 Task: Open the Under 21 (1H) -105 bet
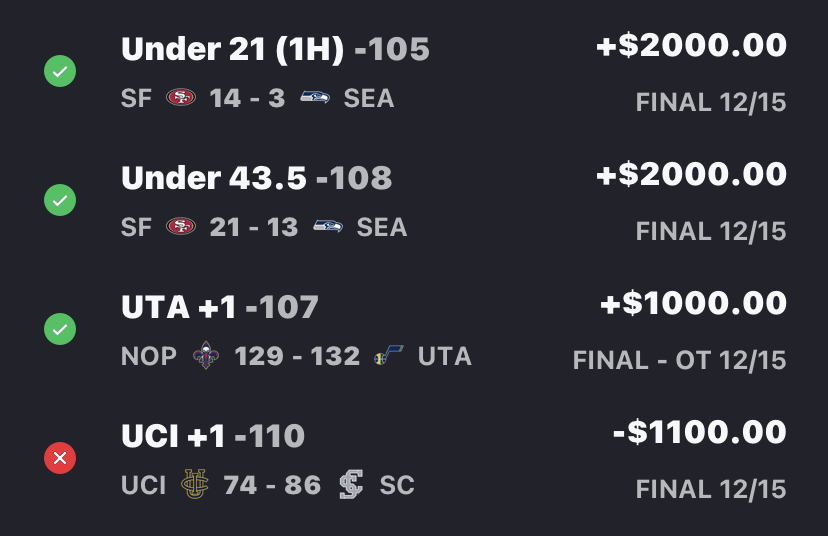point(275,48)
